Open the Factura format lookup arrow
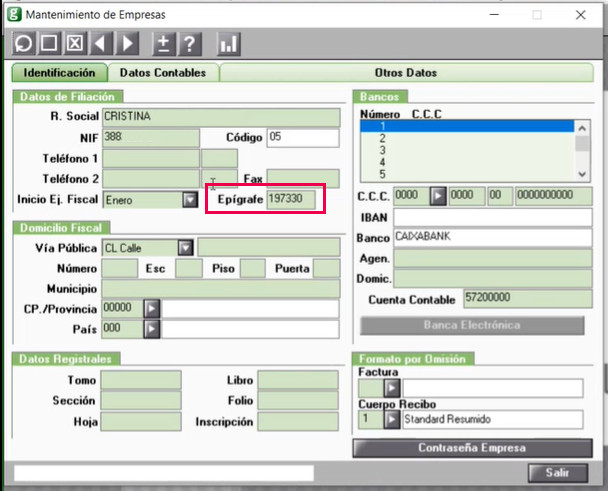The width and height of the screenshot is (608, 491). click(392, 388)
